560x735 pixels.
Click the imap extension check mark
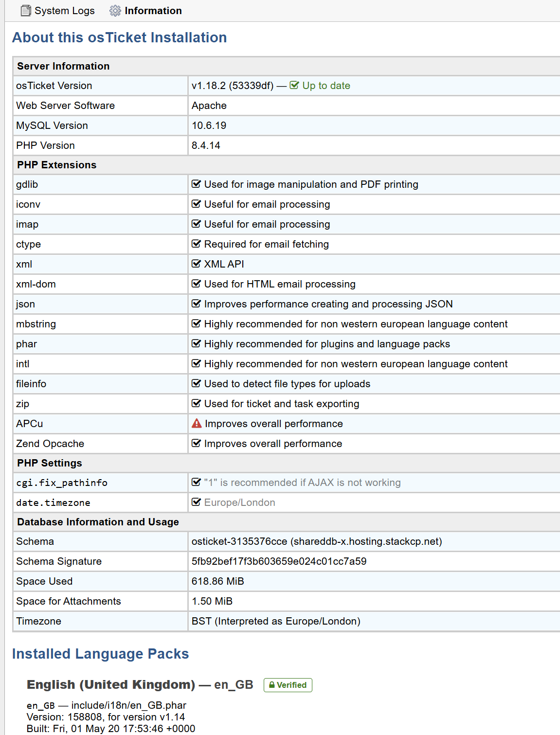point(196,224)
